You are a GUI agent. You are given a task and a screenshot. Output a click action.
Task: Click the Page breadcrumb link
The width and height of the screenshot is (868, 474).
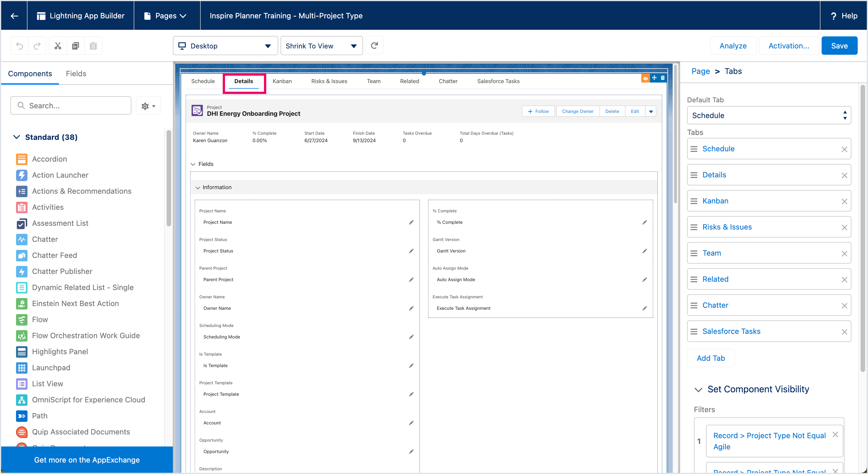(x=701, y=71)
